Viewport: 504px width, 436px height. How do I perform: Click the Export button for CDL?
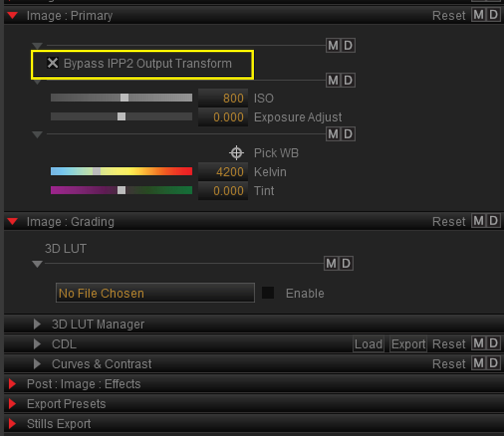tap(408, 344)
